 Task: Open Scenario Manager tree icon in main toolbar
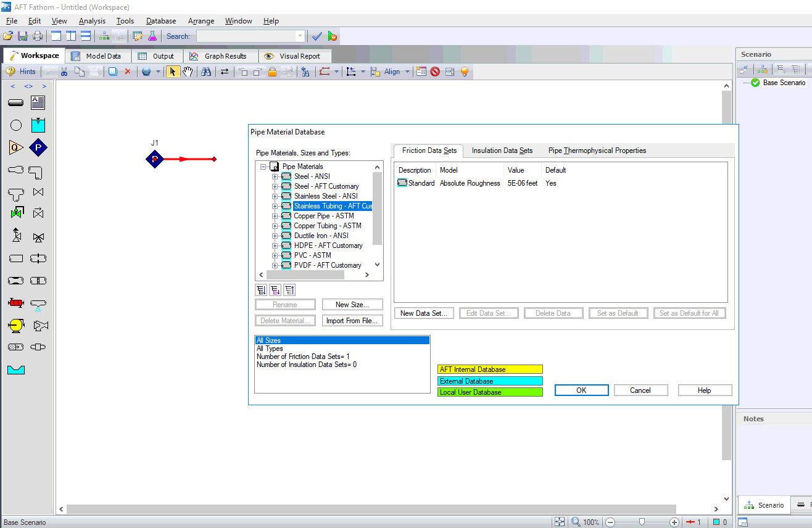tap(104, 36)
